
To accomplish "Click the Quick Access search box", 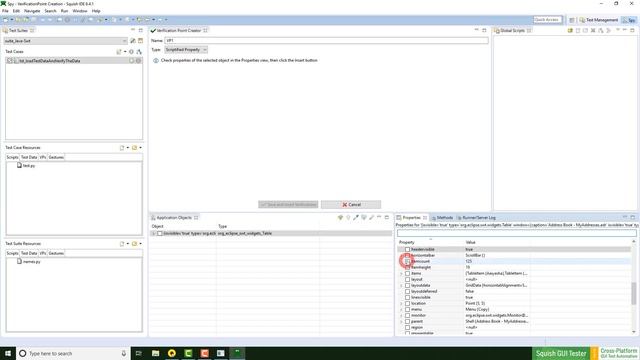I will click(x=547, y=20).
